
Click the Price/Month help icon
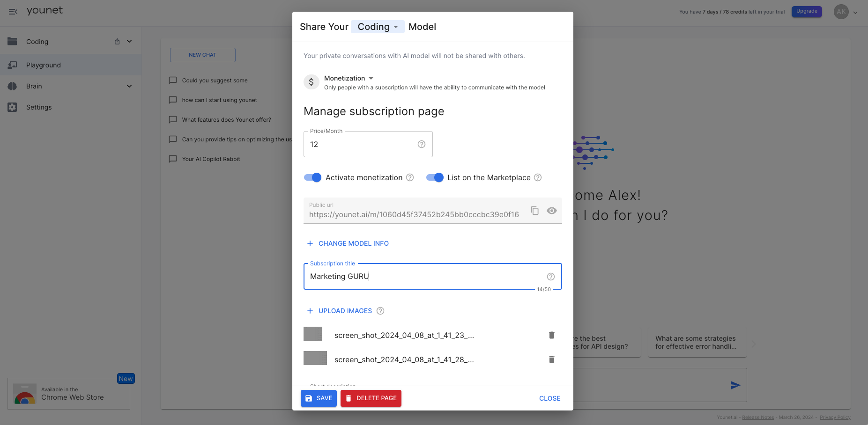[x=422, y=144]
